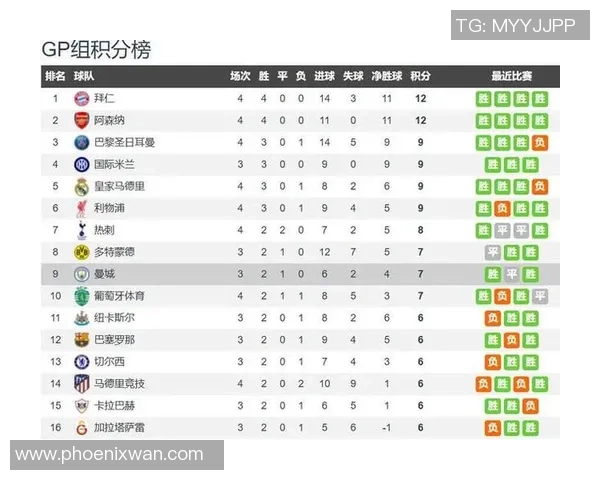Open the 纽卡斯尔 team link

click(114, 318)
